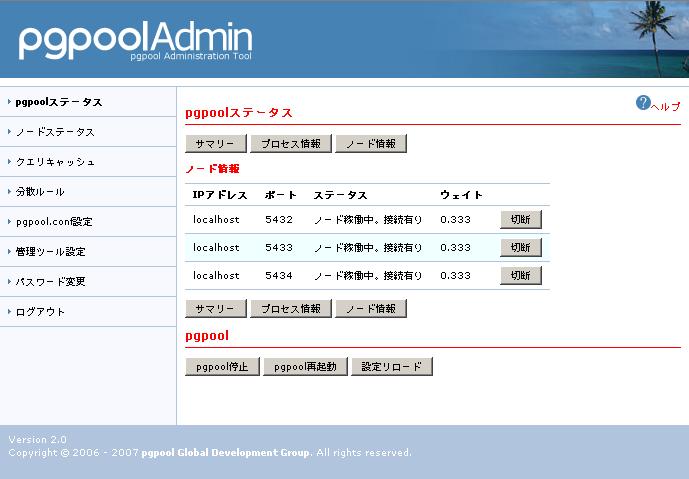Open パスワード変更 sidebar menu item
689x479 pixels.
[x=51, y=282]
